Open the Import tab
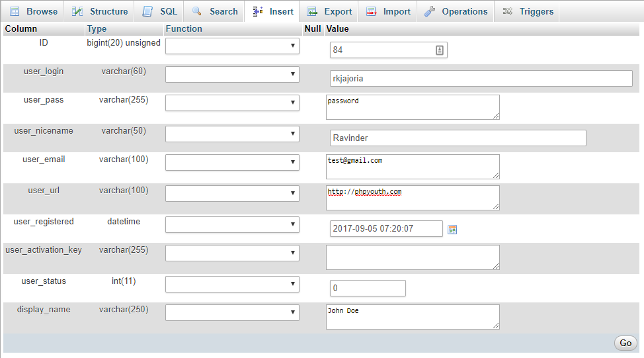 387,11
